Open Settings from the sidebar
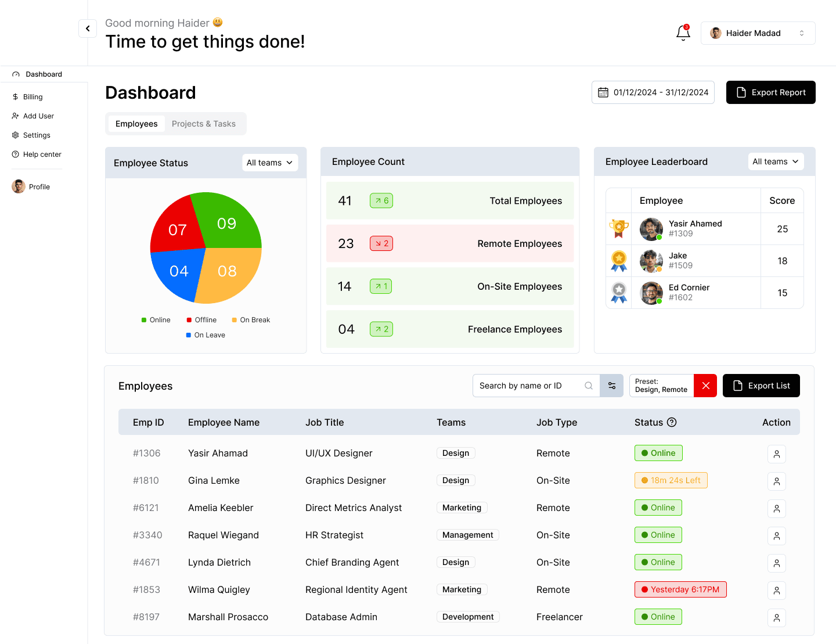The image size is (836, 644). coord(36,135)
